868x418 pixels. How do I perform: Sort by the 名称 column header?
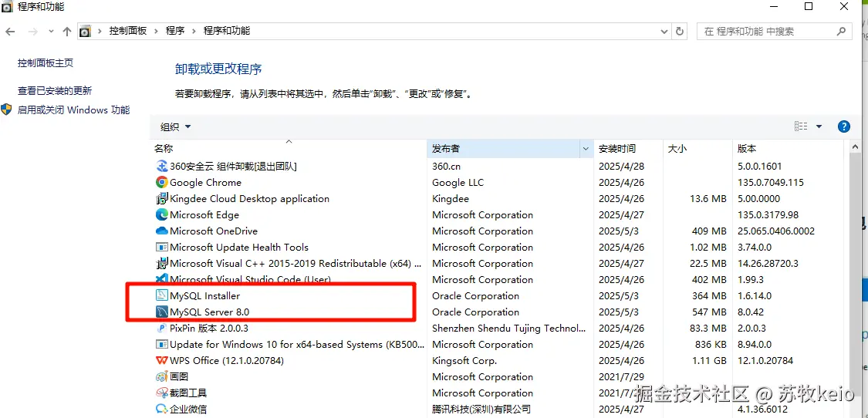point(289,148)
